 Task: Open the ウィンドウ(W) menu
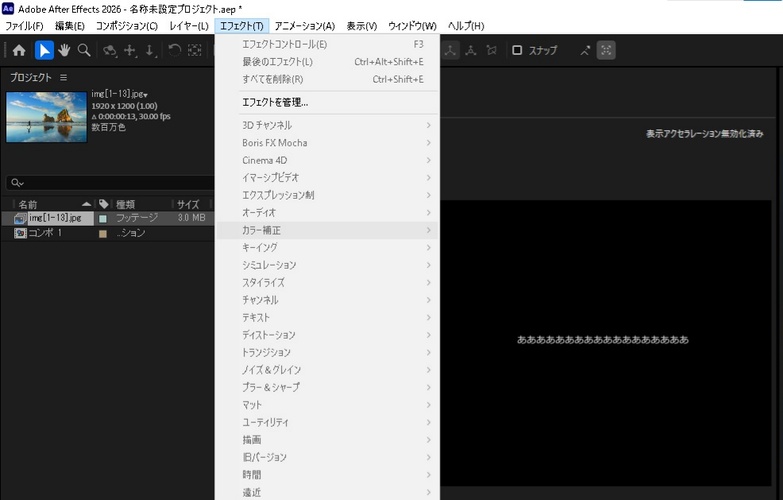pos(412,26)
